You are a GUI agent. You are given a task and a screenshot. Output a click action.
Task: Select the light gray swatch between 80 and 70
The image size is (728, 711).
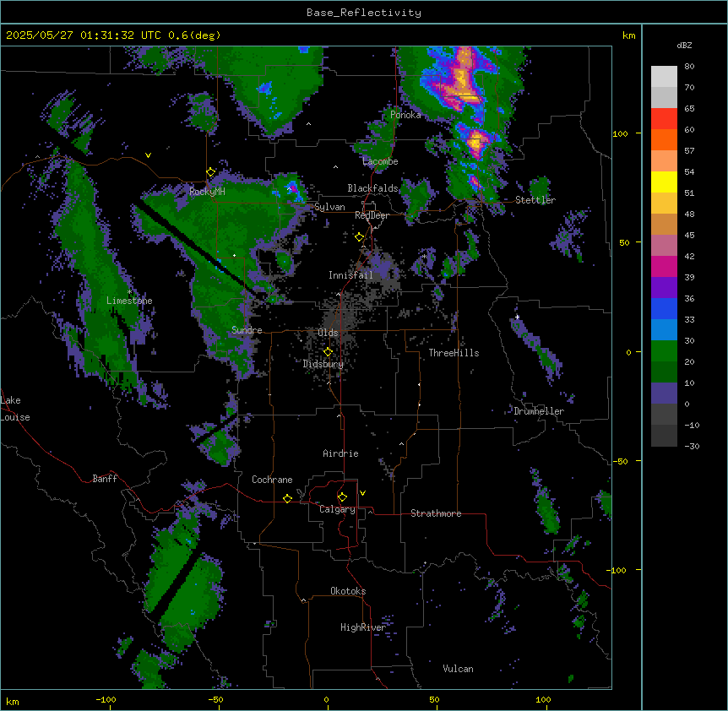click(x=664, y=77)
